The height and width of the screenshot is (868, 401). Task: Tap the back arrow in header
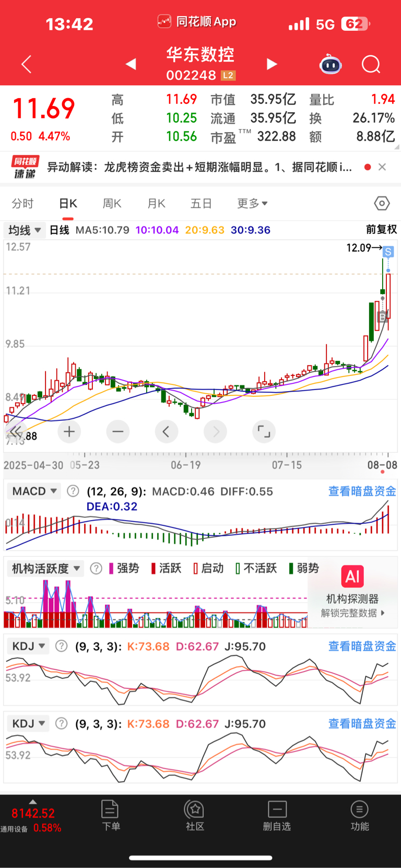tap(27, 64)
